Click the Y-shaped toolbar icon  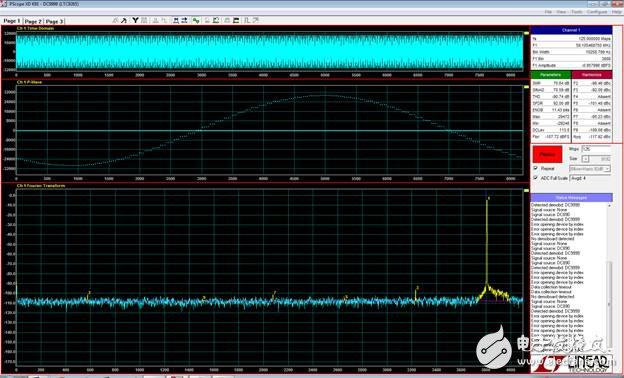coord(135,20)
